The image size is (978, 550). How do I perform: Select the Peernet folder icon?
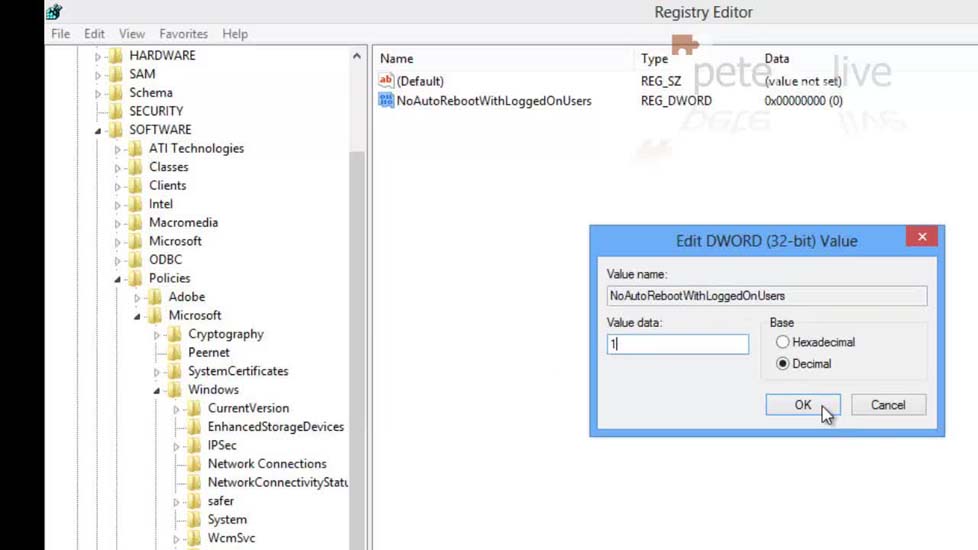click(x=175, y=352)
